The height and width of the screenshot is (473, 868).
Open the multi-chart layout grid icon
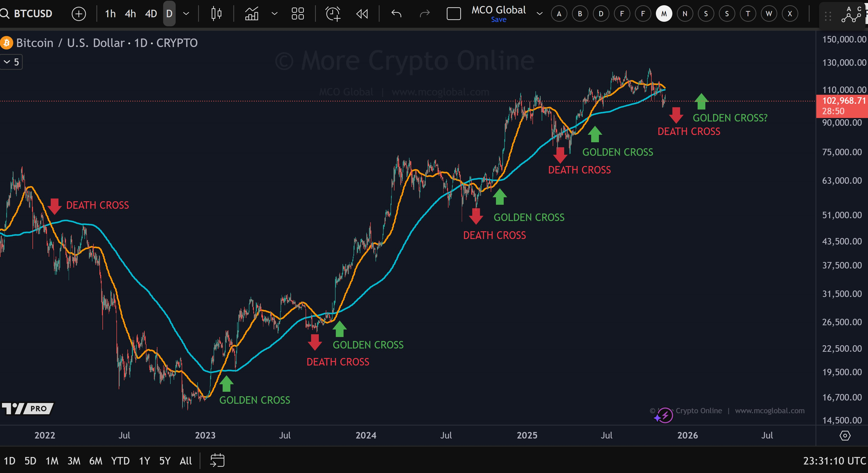tap(298, 13)
